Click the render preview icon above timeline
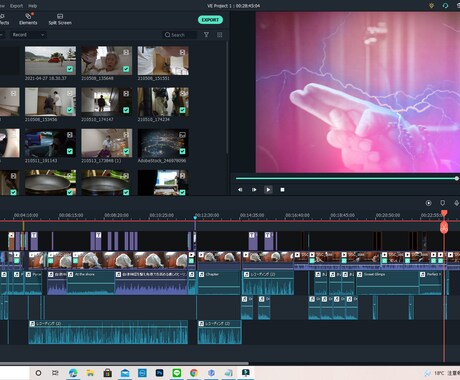The width and height of the screenshot is (460, 380). point(429,203)
